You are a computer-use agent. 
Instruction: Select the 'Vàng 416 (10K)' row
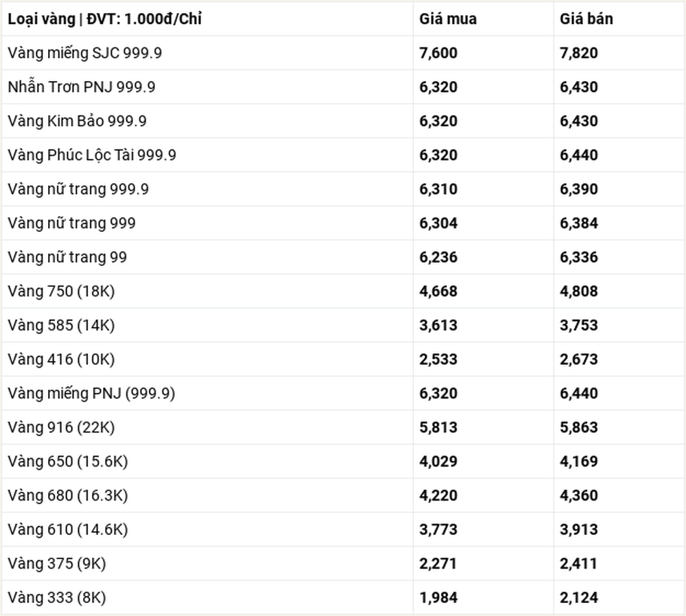[x=343, y=359]
